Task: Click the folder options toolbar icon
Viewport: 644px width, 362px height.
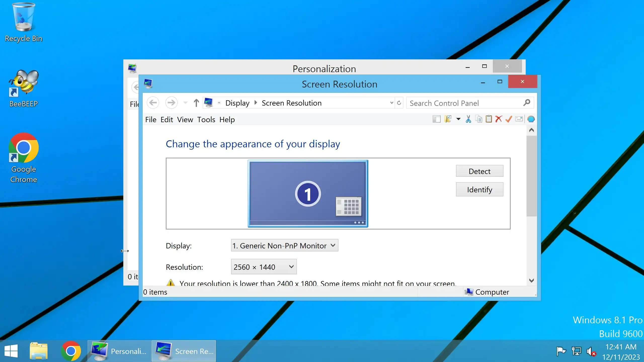Action: click(x=448, y=119)
